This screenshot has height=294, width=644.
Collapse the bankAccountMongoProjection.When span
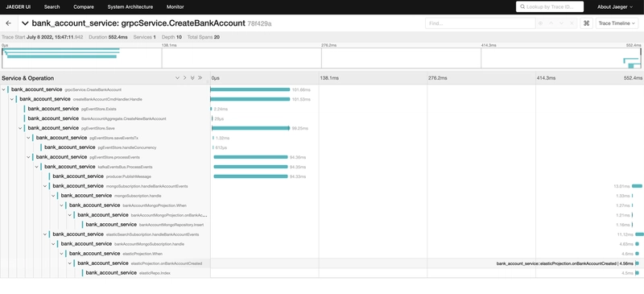point(62,205)
